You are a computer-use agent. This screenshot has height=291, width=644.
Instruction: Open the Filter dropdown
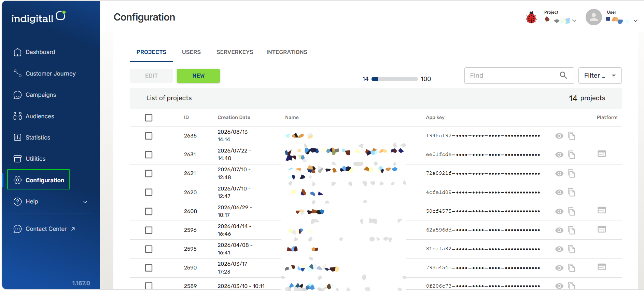pos(600,76)
